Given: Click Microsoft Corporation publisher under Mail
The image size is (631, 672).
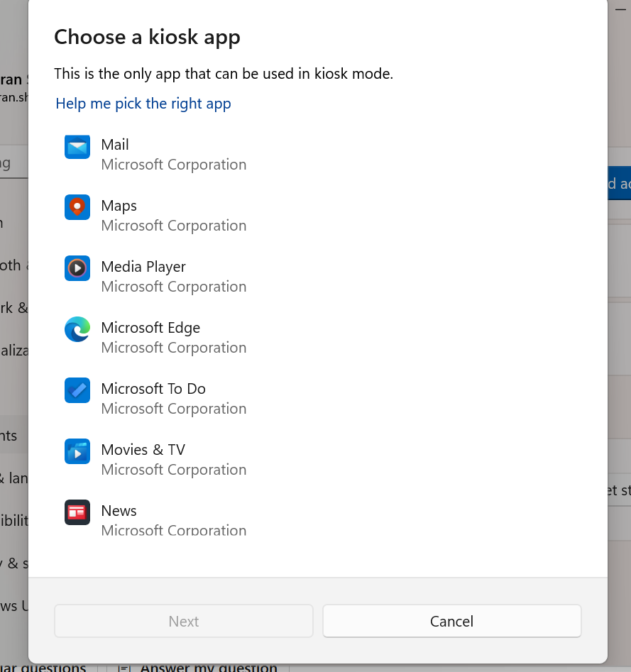Looking at the screenshot, I should click(x=174, y=165).
